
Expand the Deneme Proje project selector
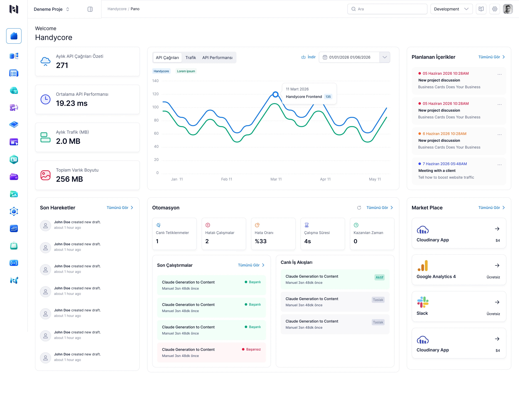pyautogui.click(x=52, y=9)
